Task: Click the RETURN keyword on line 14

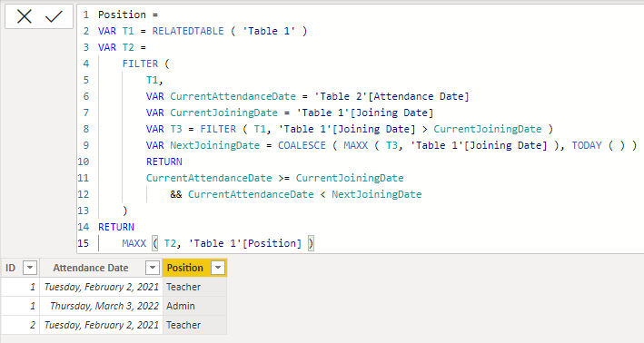Action: (x=116, y=227)
